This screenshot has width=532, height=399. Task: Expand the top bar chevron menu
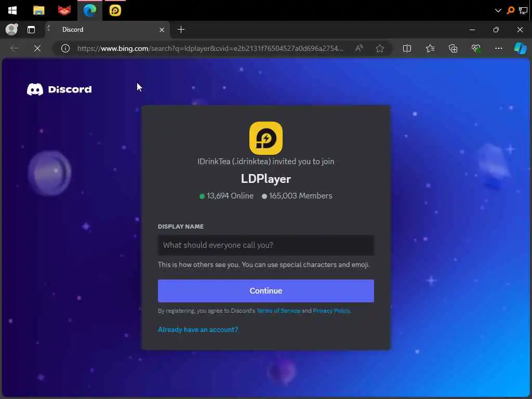(498, 10)
